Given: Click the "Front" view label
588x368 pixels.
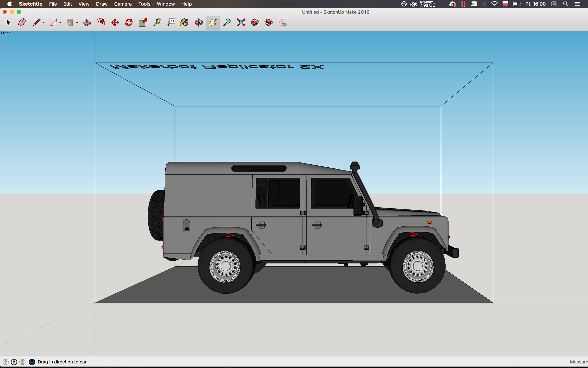Looking at the screenshot, I should pos(5,33).
